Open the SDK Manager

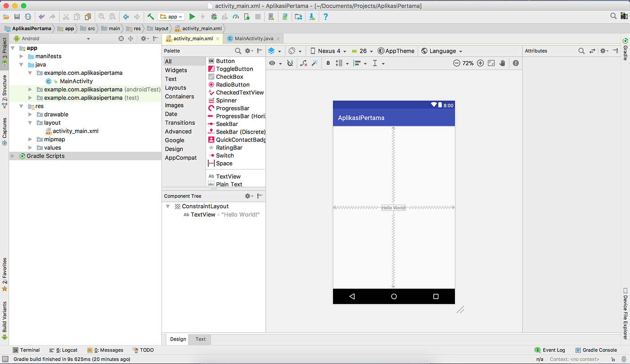click(x=299, y=16)
